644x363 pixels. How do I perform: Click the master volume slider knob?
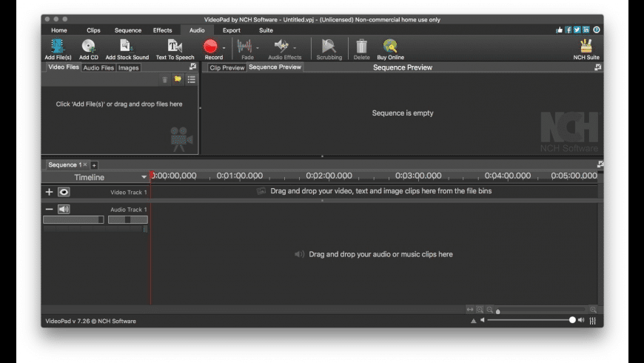tap(572, 320)
